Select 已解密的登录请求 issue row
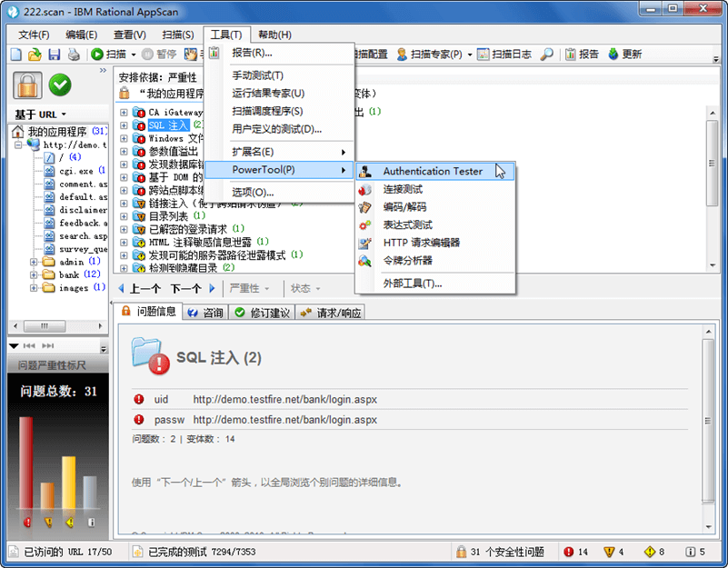The image size is (728, 568). coord(187,229)
